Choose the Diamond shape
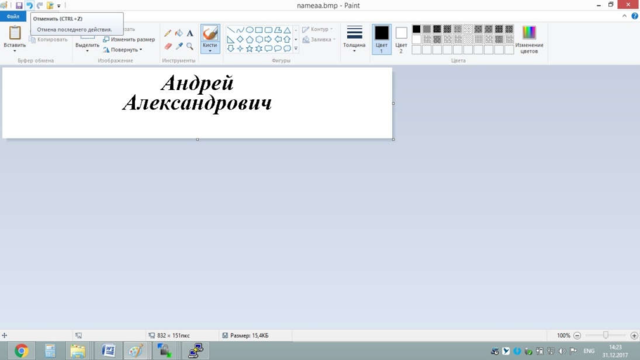 click(240, 39)
